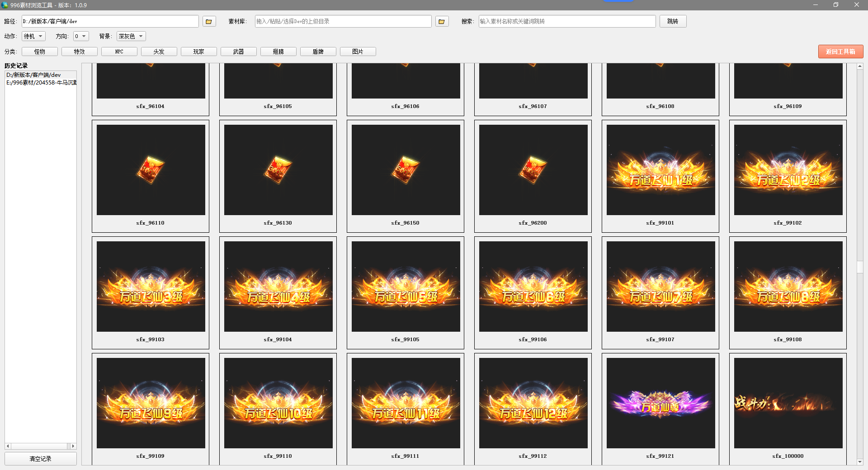This screenshot has width=868, height=470.
Task: Expand the 动作 dropdown showing 待机
Action: point(34,36)
